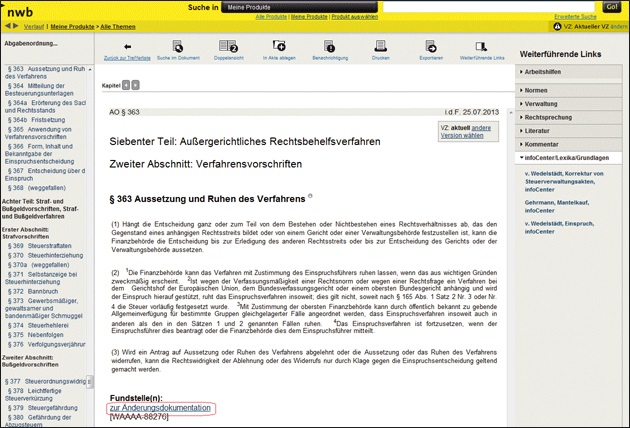
Task: Open Benachrichtigung alert icon
Action: pos(329,47)
